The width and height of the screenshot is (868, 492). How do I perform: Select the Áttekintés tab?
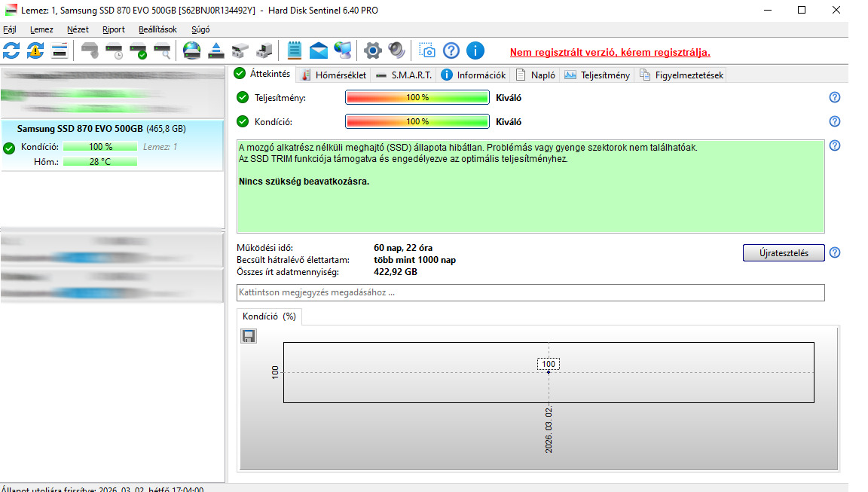(262, 74)
